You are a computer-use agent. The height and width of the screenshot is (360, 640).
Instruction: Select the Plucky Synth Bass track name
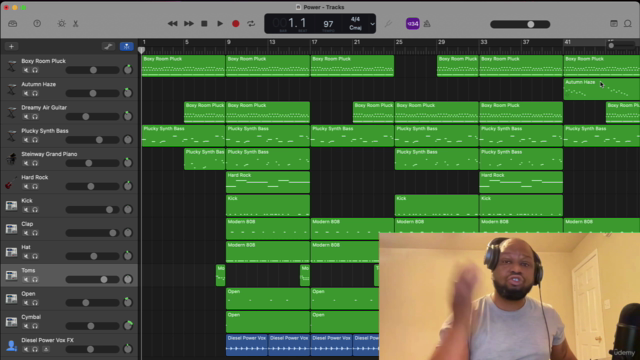[x=45, y=131]
